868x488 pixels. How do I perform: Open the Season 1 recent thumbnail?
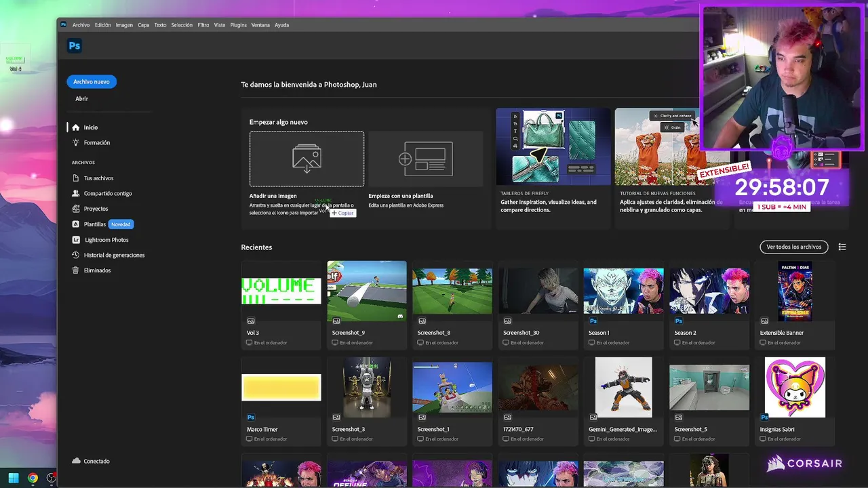pyautogui.click(x=624, y=291)
